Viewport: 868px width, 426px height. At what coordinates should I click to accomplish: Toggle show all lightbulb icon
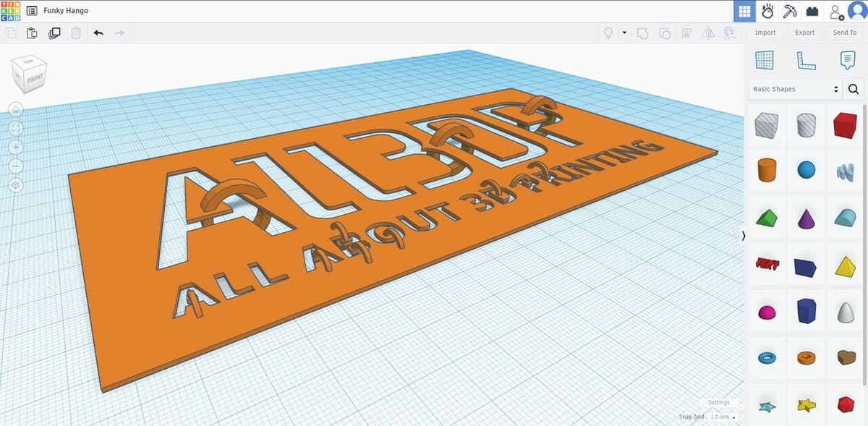click(x=608, y=33)
